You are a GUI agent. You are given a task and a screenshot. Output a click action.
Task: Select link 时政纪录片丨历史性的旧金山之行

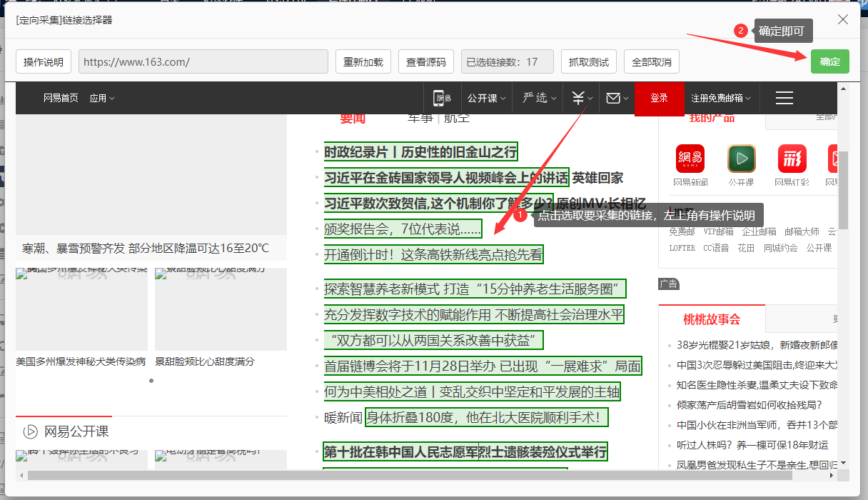point(420,151)
